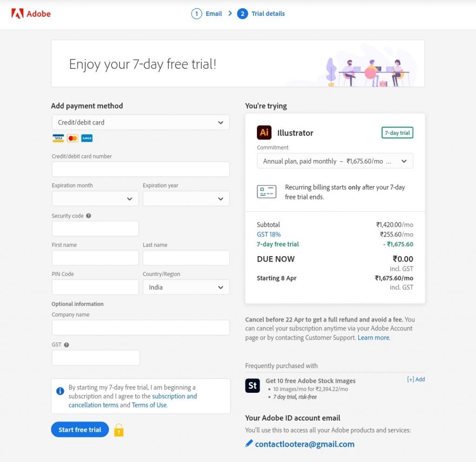Click the '- ₹1,675.60' discount amount
Viewport: 476px width, 462px height.
398,244
